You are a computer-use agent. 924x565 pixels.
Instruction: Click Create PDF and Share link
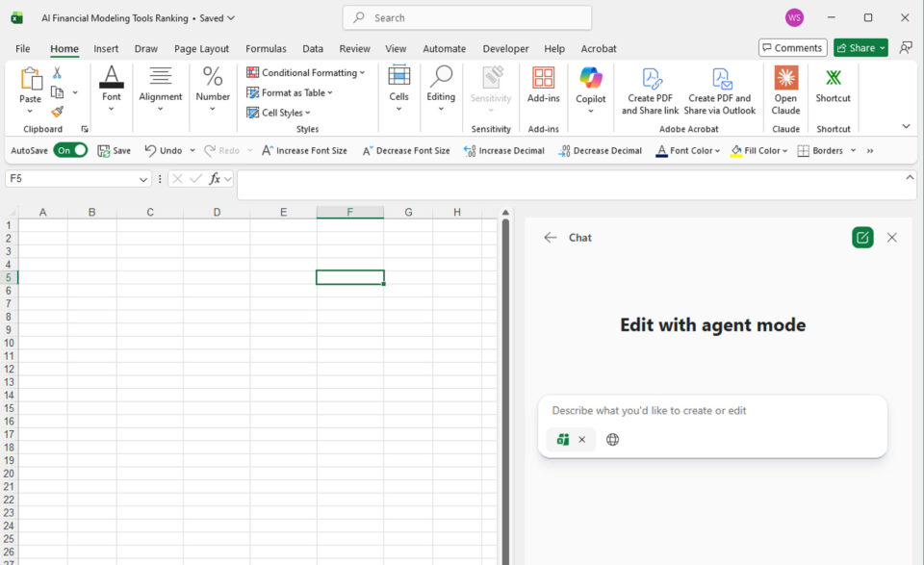click(x=650, y=90)
